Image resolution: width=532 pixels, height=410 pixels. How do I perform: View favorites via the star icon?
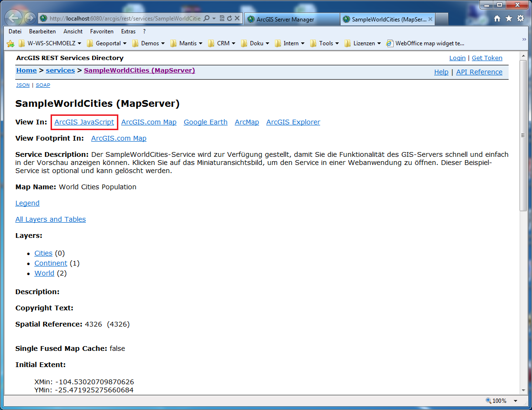508,18
